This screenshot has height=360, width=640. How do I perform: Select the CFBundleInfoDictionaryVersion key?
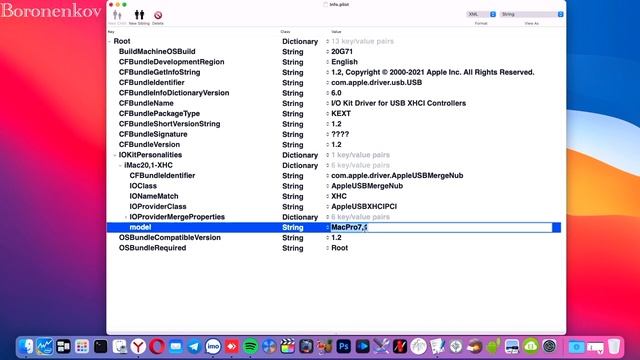click(x=174, y=93)
